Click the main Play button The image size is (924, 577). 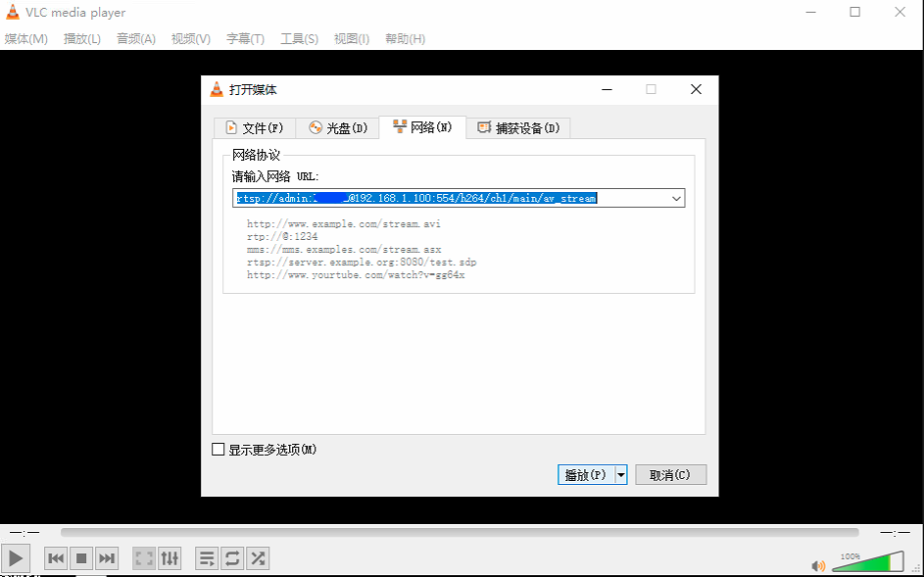(x=16, y=558)
